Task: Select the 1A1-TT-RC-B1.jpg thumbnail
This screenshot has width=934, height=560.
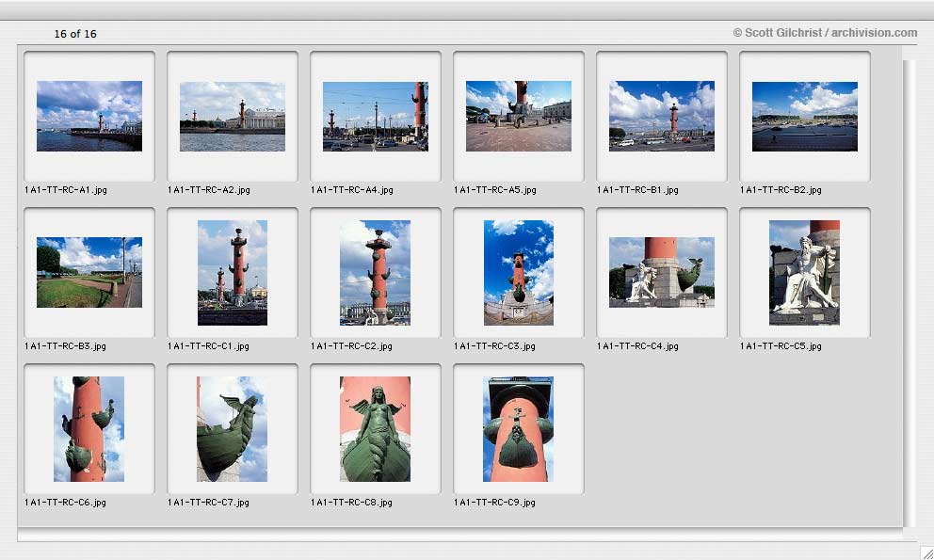Action: click(662, 116)
